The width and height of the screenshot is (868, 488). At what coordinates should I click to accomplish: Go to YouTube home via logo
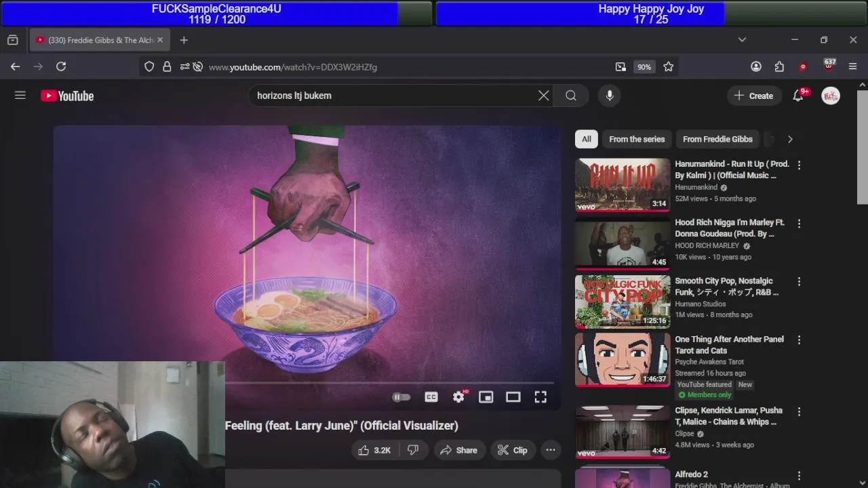pos(67,96)
